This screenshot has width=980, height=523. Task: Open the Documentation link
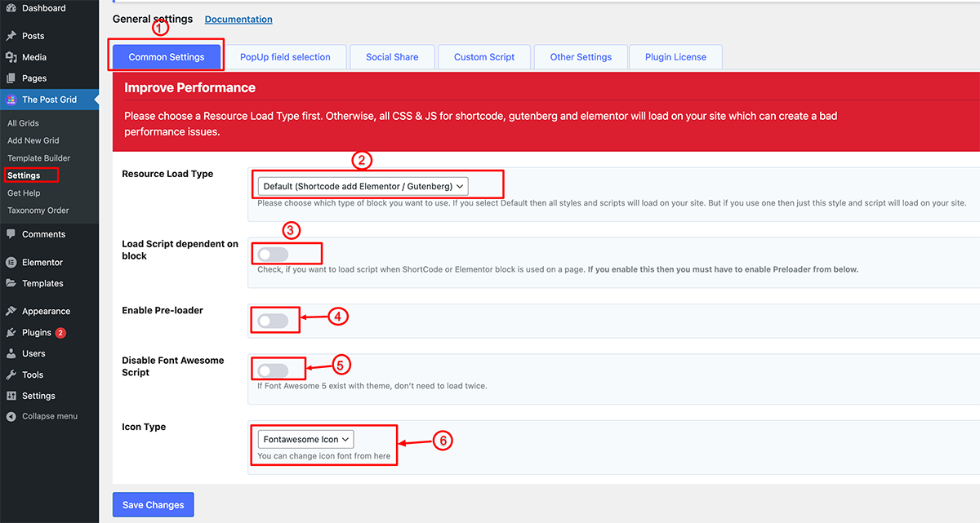tap(238, 20)
